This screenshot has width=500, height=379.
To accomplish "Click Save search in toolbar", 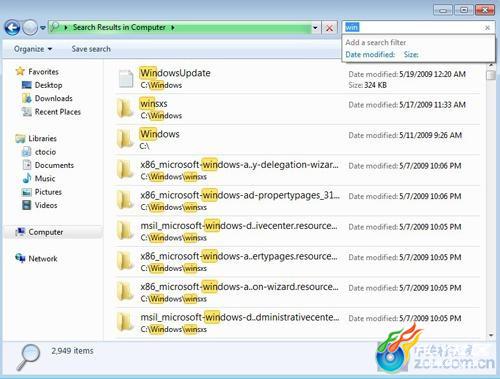I will tap(91, 49).
